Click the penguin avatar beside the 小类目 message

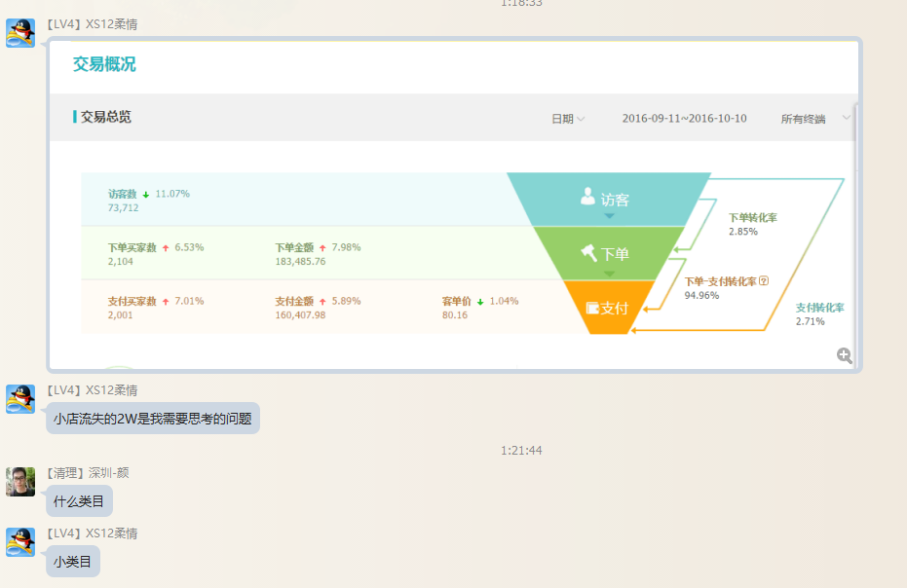point(20,542)
